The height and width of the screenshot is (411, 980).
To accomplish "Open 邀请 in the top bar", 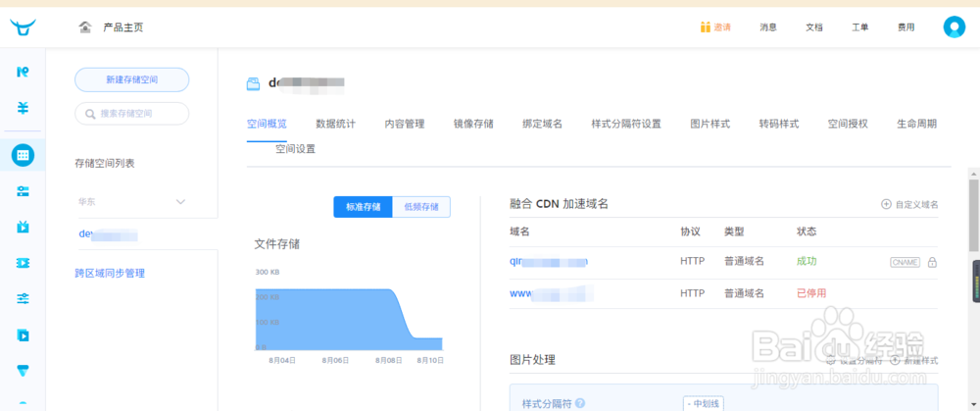I will 722,27.
